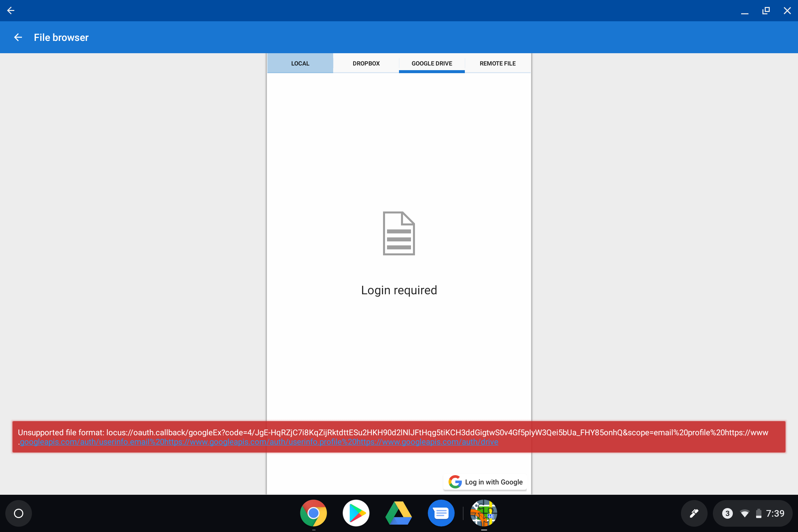Open Google Drive app in shelf
Screen dimensions: 798x532
[x=398, y=513]
